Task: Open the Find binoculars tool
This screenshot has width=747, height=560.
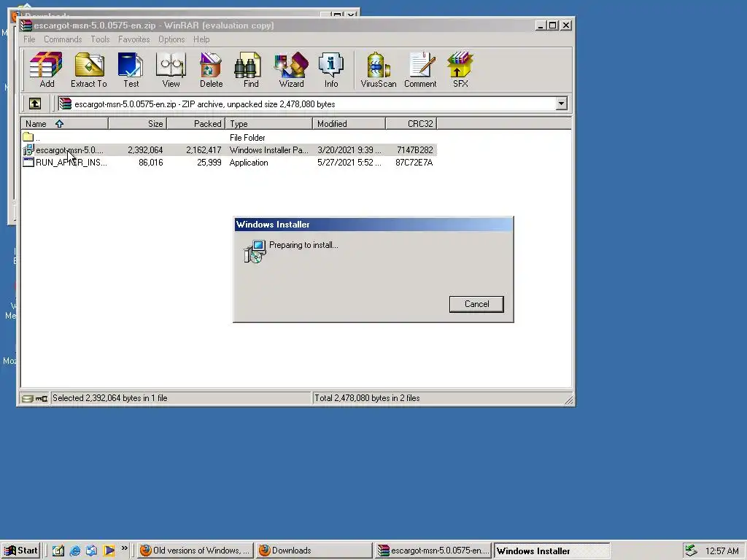Action: tap(251, 69)
